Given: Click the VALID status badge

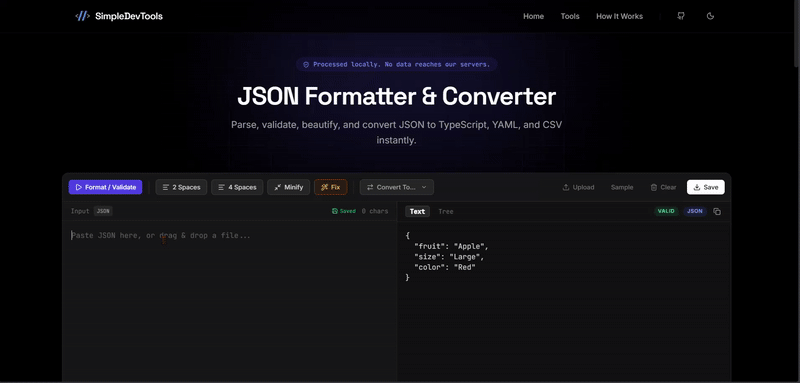Looking at the screenshot, I should pyautogui.click(x=666, y=211).
